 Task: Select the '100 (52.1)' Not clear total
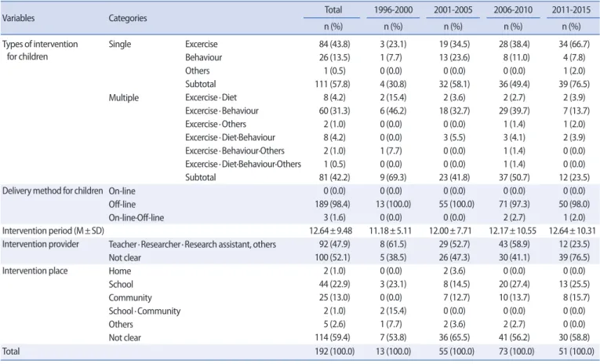coord(332,257)
